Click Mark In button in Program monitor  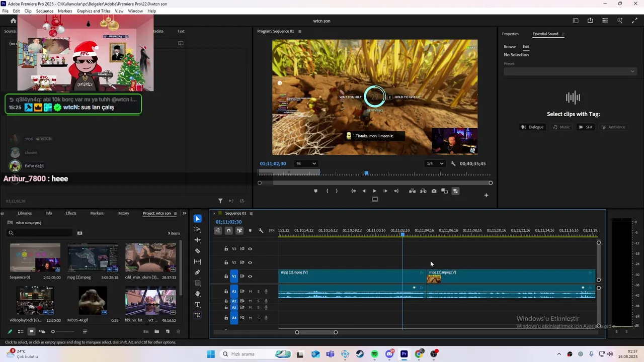pyautogui.click(x=327, y=191)
